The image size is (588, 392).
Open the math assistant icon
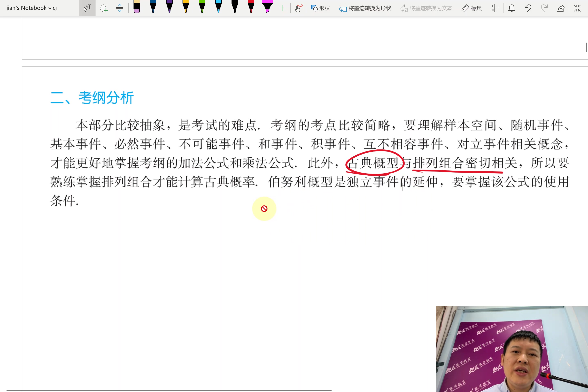tap(494, 8)
